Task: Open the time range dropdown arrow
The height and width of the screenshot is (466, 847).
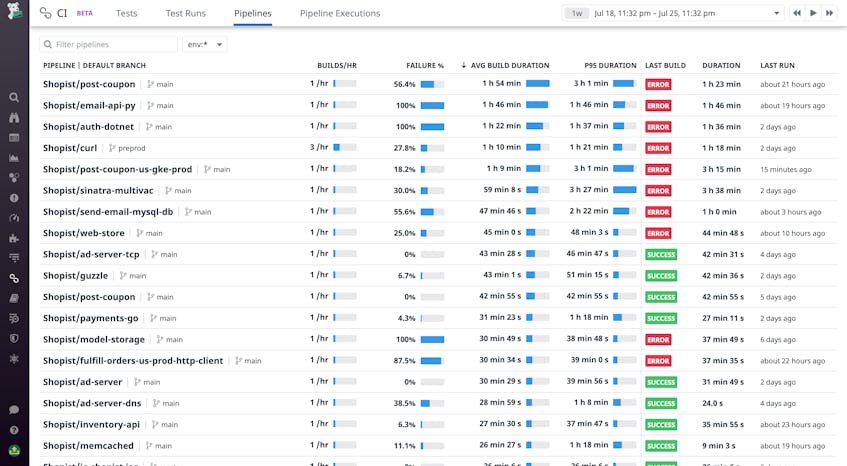Action: pos(776,13)
